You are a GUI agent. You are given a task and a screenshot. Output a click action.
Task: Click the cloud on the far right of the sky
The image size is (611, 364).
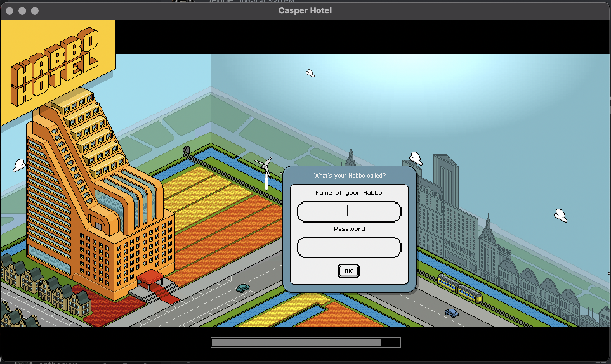click(x=561, y=215)
